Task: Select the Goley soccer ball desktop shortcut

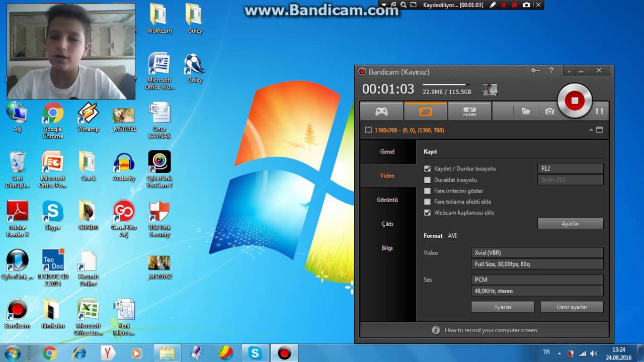Action: click(x=194, y=68)
